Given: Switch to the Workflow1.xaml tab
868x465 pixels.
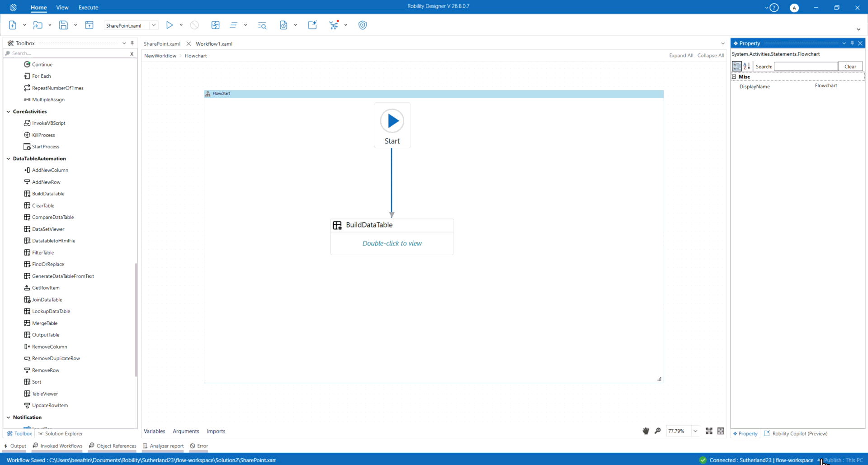Looking at the screenshot, I should pos(214,44).
